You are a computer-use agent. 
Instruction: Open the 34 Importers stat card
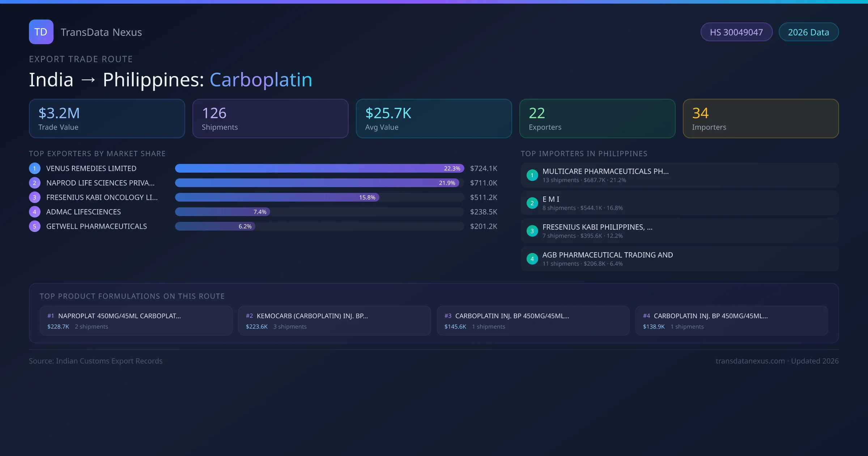(x=761, y=118)
